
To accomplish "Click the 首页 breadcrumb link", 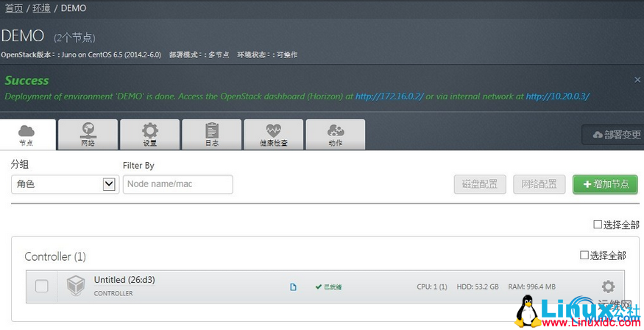I will 13,8.
